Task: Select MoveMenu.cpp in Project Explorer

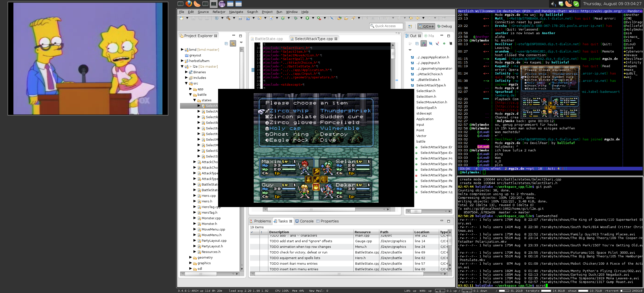Action: click(x=213, y=229)
